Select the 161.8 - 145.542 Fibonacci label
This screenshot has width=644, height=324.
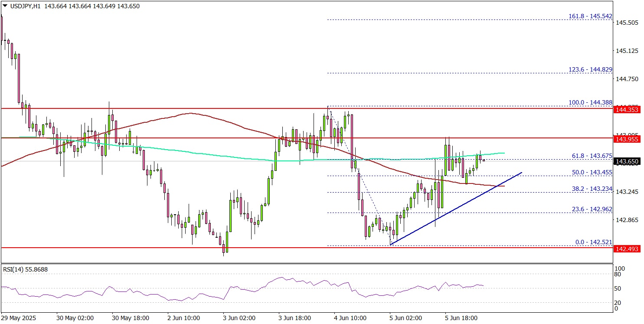(x=590, y=16)
